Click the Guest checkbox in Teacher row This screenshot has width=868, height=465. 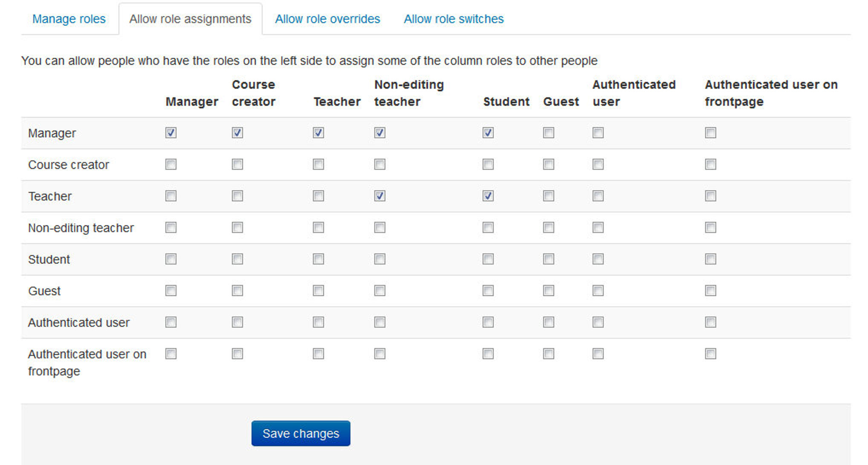(548, 195)
